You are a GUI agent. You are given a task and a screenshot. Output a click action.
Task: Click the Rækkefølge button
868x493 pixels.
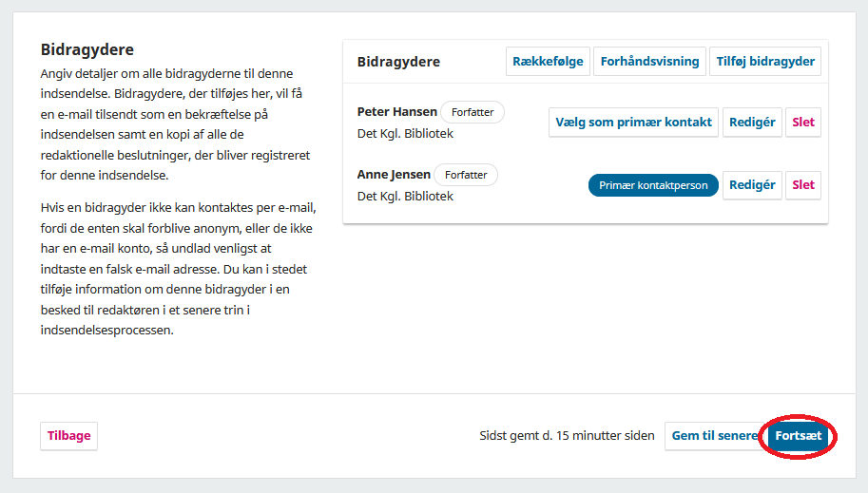point(548,62)
